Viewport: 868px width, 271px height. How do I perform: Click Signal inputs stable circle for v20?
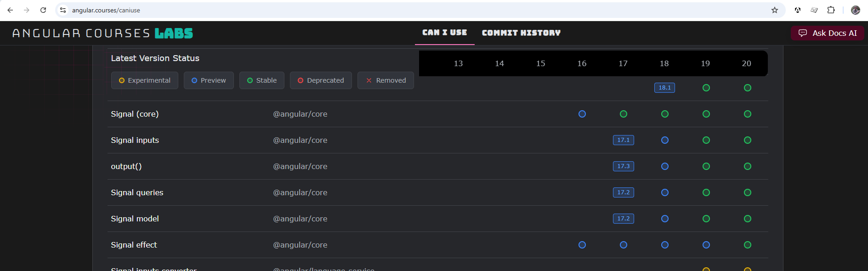748,140
